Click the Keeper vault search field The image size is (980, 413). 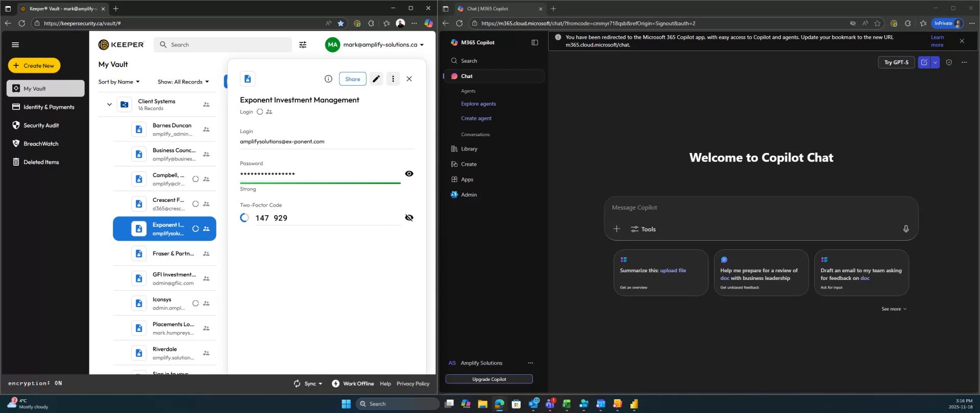pos(223,45)
